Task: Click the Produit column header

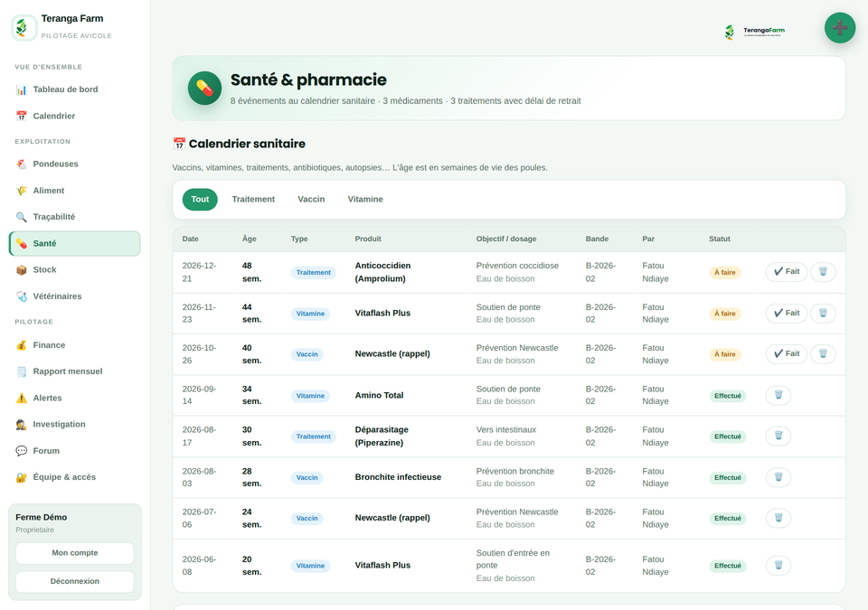Action: point(368,239)
